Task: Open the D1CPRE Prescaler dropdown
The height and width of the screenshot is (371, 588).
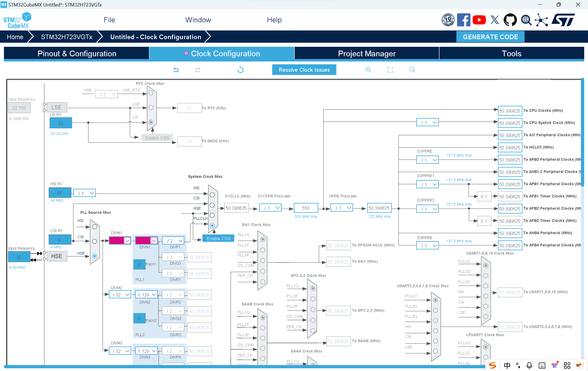Action: coord(270,208)
